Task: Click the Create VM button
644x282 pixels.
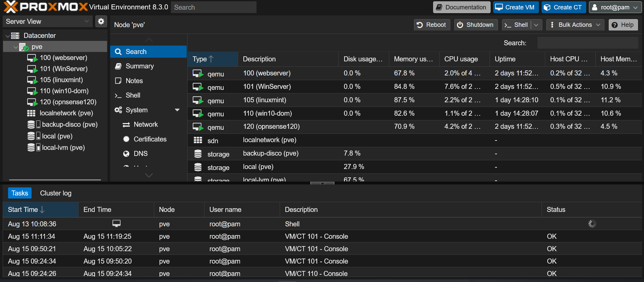Action: coord(516,7)
